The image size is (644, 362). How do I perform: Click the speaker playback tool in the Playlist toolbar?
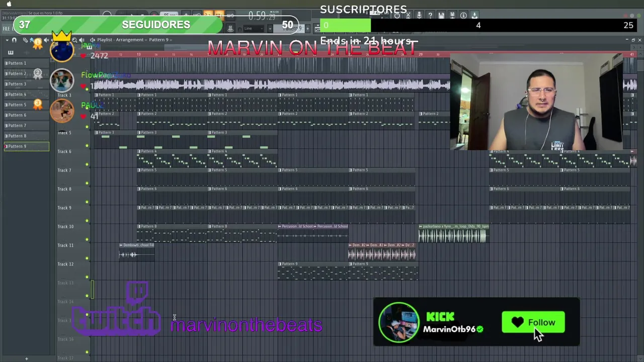(82, 40)
